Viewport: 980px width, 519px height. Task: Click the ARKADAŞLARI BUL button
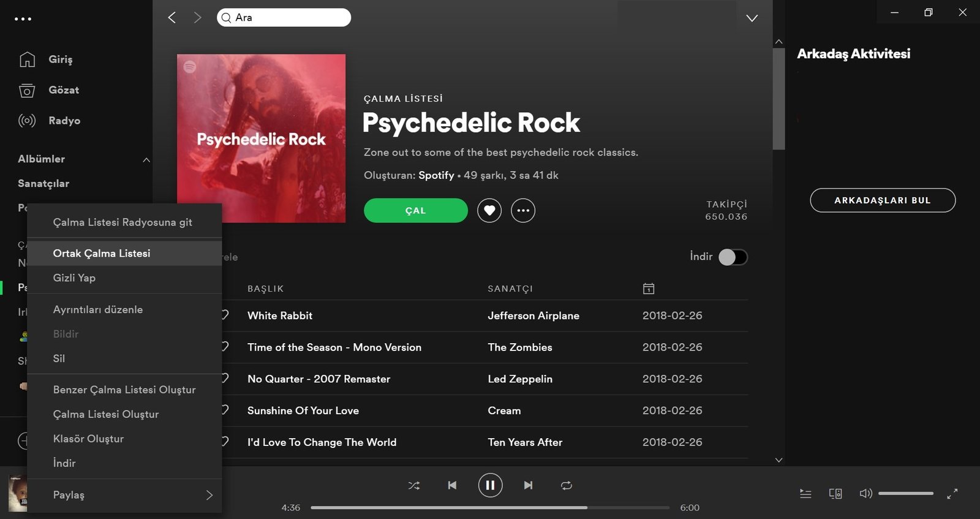[882, 200]
